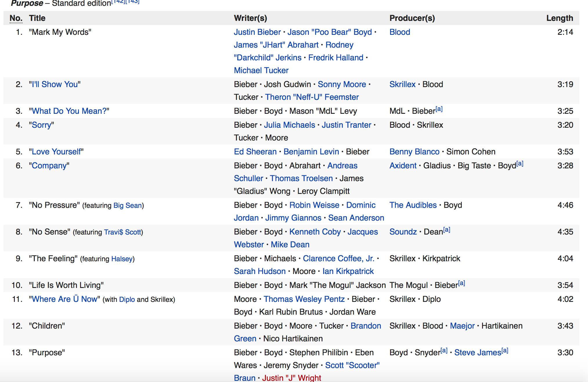Open the Sean Anderson link
This screenshot has width=588, height=382.
click(356, 218)
